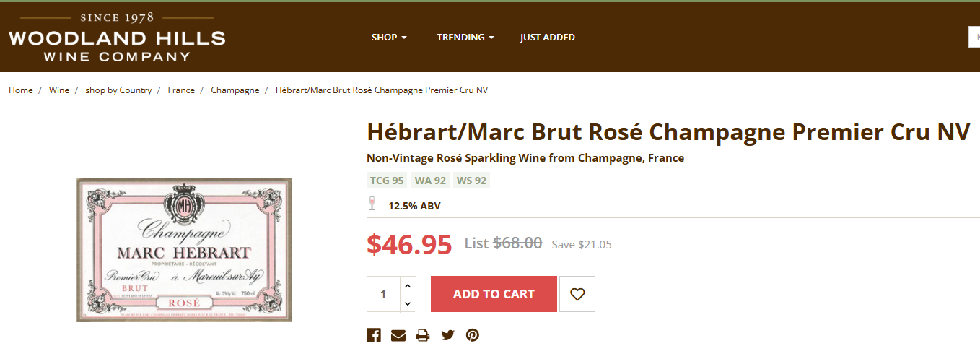Click the quantity input field
Screen dimensions: 980x351
click(383, 294)
